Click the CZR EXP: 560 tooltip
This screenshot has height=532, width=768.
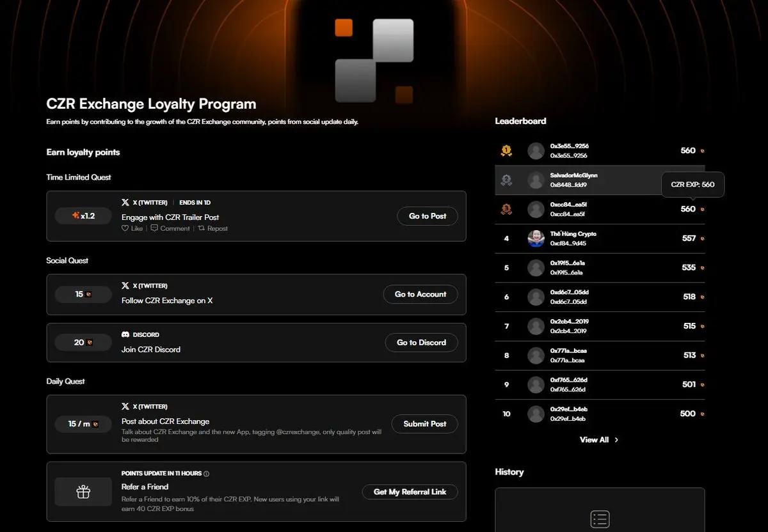pyautogui.click(x=692, y=184)
